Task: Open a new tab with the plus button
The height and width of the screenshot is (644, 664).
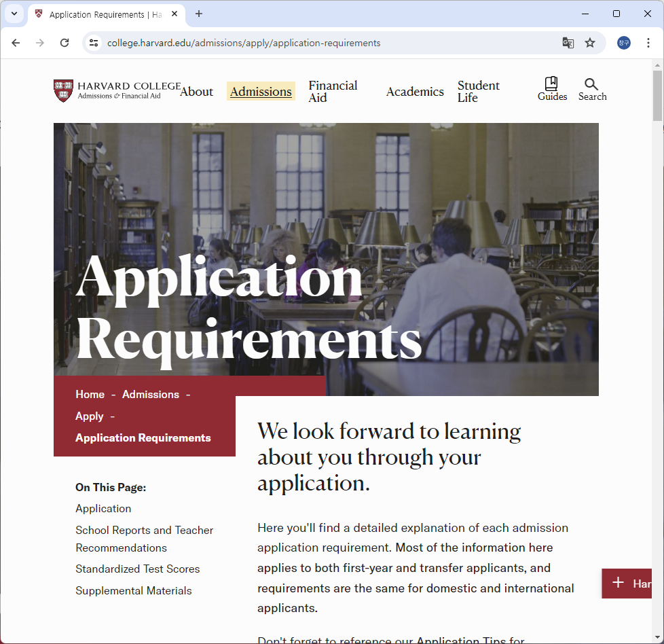Action: tap(199, 14)
